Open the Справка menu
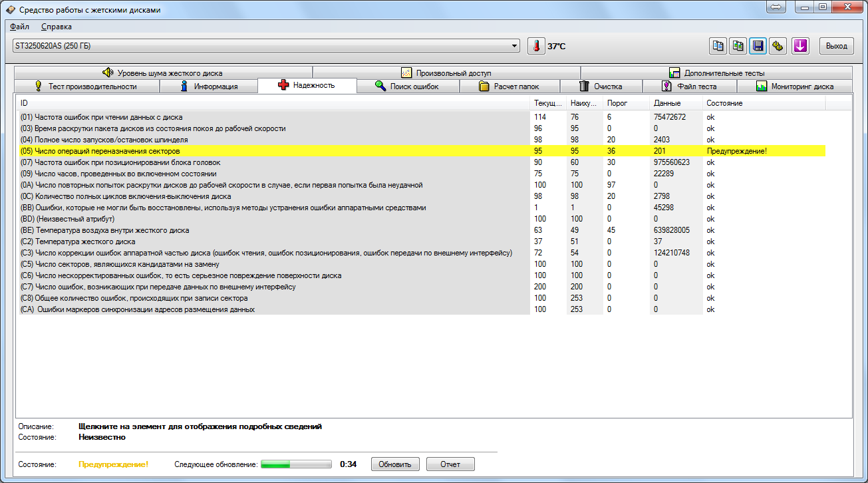Screen dimensions: 868x483 [x=57, y=27]
